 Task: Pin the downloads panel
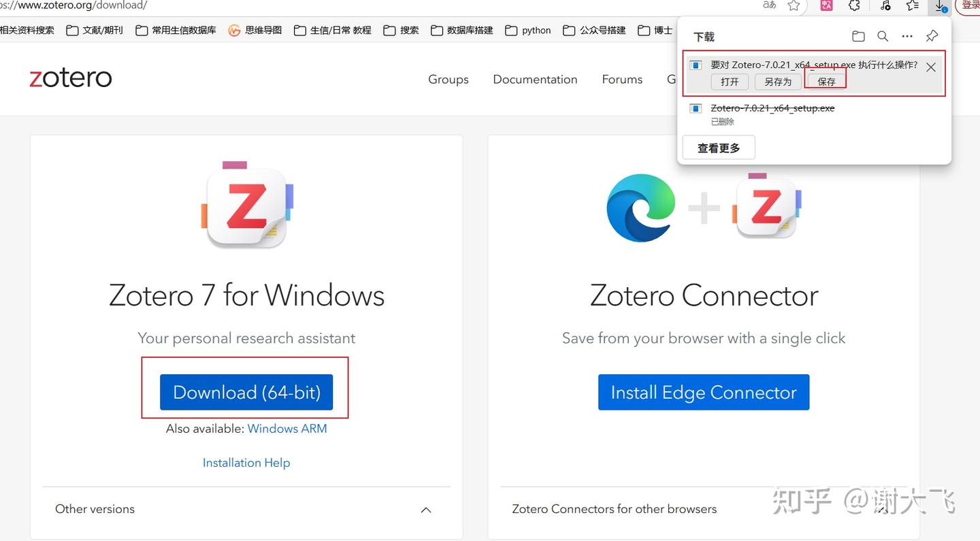(932, 36)
